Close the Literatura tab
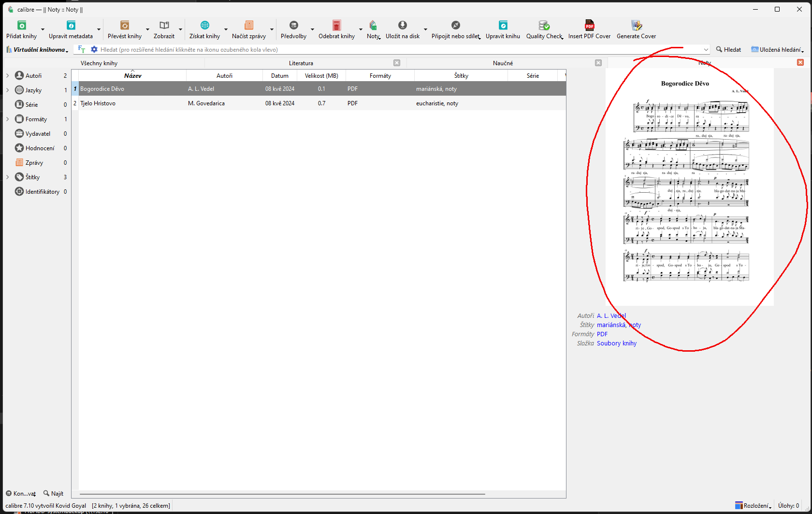Viewport: 812px width, 514px height. (x=397, y=63)
